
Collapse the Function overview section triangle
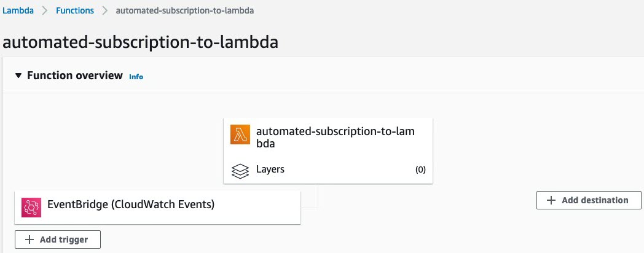(18, 76)
